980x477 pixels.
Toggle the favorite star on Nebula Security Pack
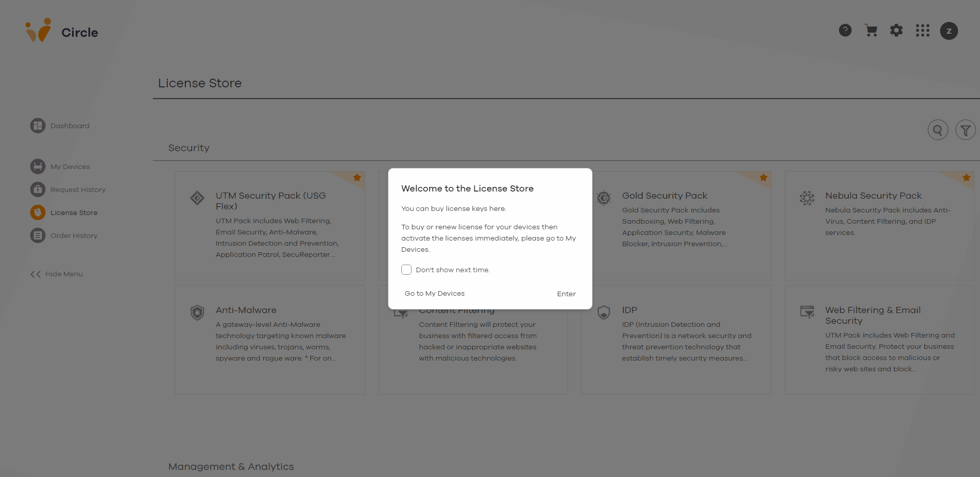pos(966,178)
